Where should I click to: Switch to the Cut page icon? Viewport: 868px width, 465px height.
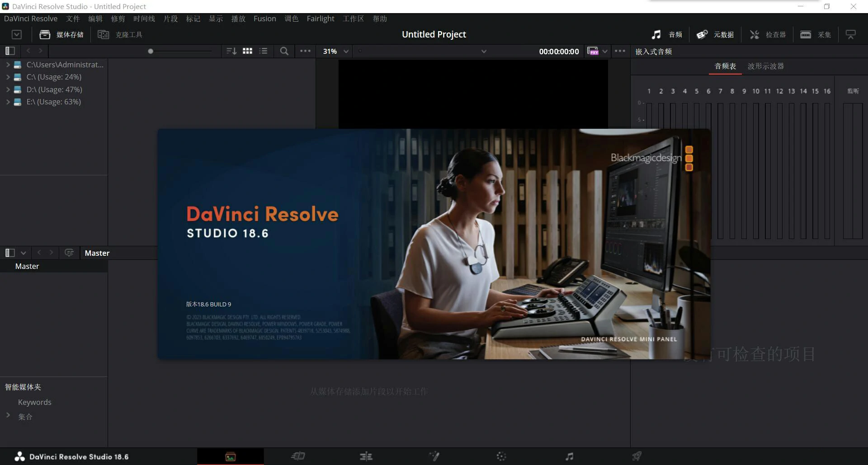pos(298,456)
